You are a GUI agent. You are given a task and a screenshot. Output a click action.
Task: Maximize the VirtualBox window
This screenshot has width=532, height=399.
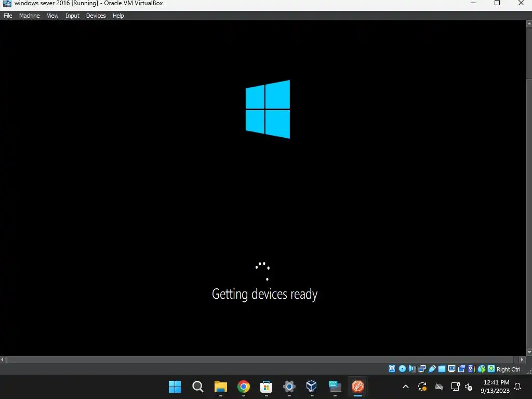click(497, 3)
